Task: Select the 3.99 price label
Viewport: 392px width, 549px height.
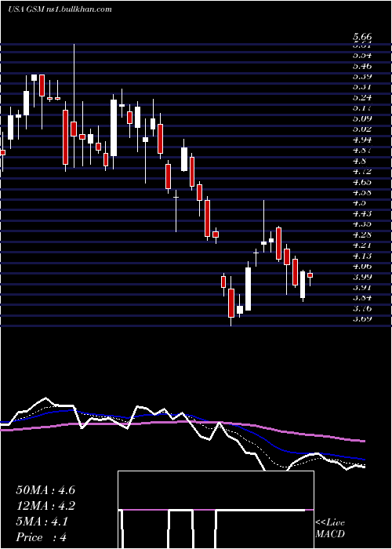Action: [362, 277]
